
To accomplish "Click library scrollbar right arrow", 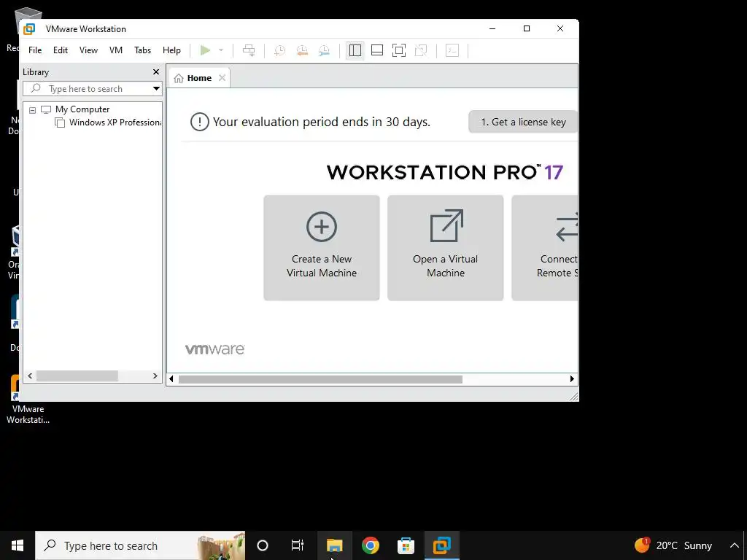I will pos(155,376).
